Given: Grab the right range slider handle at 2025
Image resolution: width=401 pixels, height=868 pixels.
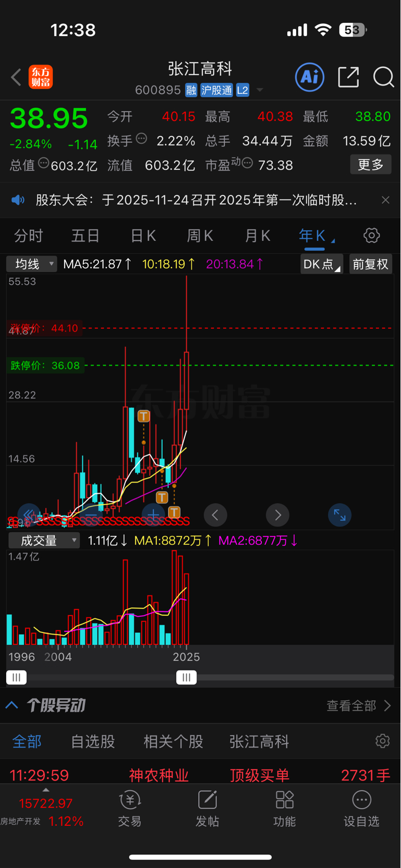Looking at the screenshot, I should pos(186,677).
